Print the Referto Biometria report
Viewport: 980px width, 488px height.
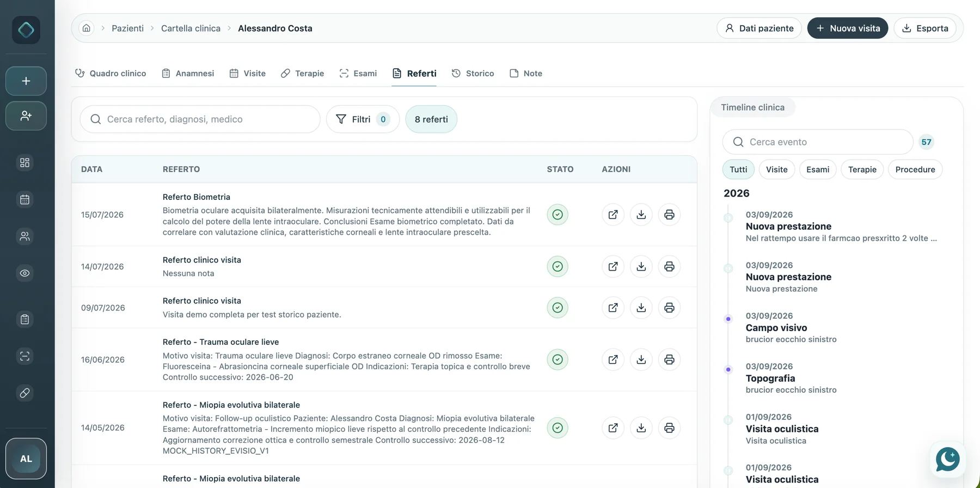tap(670, 215)
